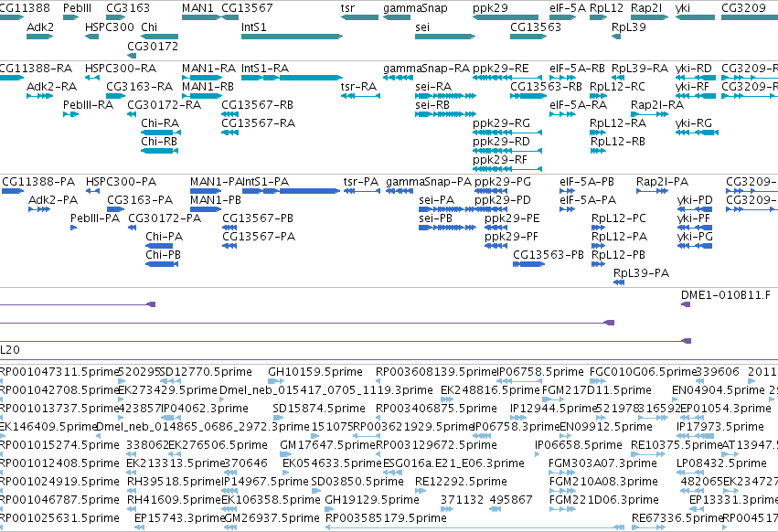Click the CG13563-RB transcript label
This screenshot has width=778, height=532.
coord(546,86)
